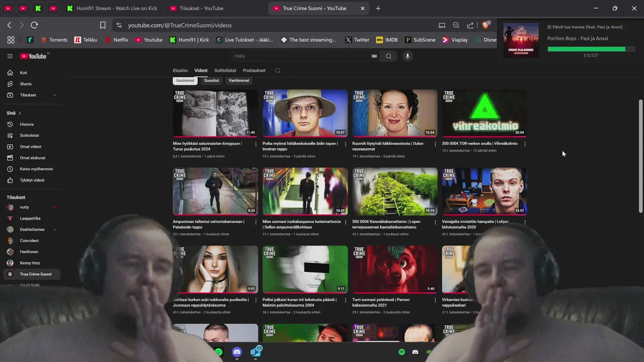This screenshot has width=644, height=362.
Task: Open options menu for Sellon ampumavälikohtaus video
Action: (346, 222)
